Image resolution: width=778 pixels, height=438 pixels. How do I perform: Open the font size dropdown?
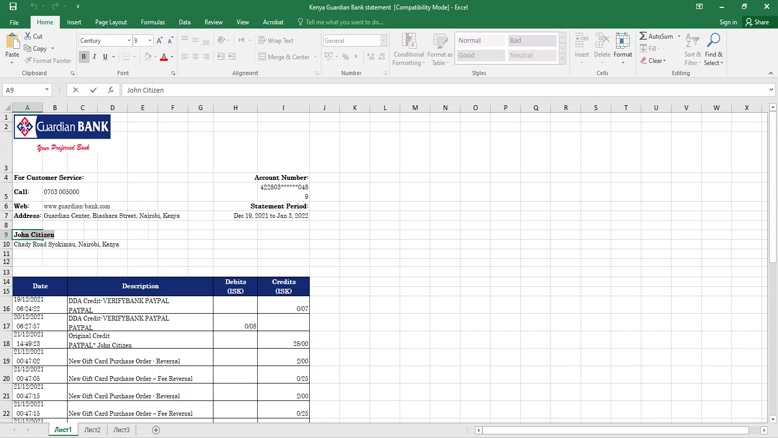(x=150, y=41)
